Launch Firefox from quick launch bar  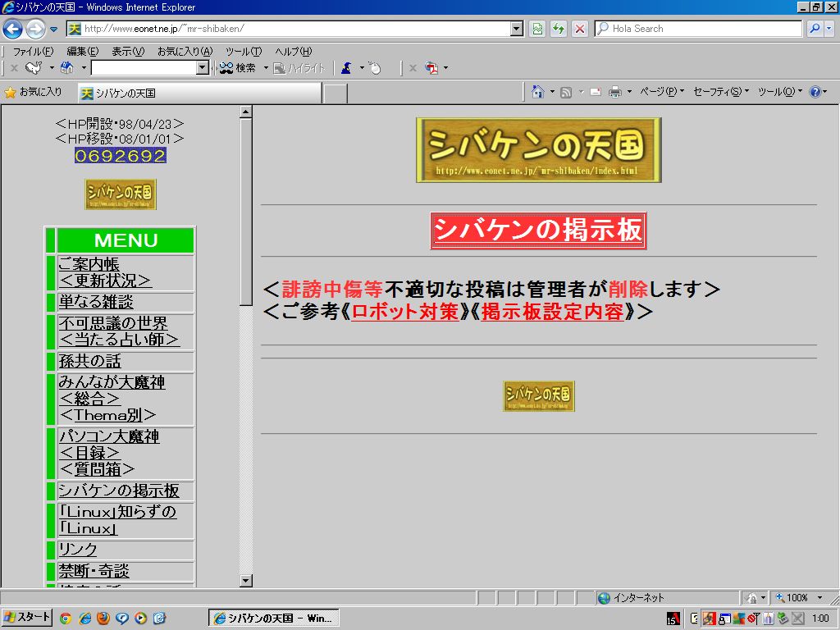point(103,619)
